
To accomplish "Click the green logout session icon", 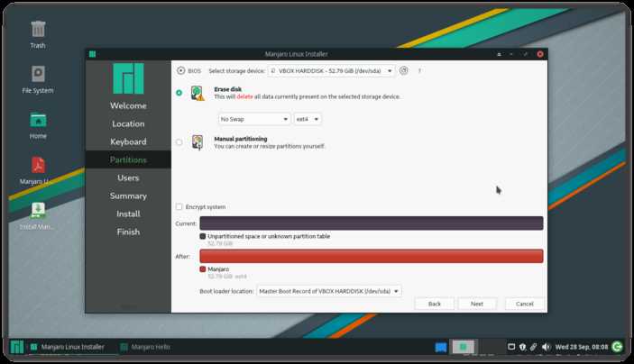I will 618,347.
